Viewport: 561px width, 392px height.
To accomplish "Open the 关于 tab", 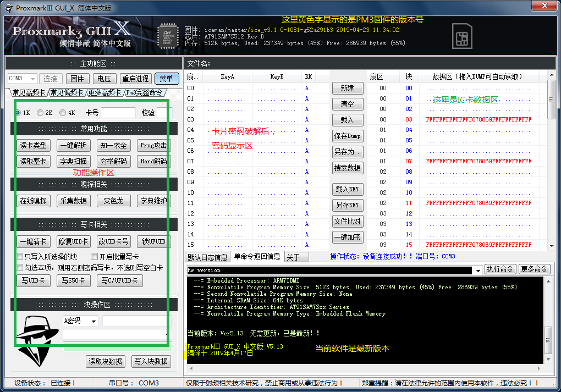I will (x=296, y=257).
